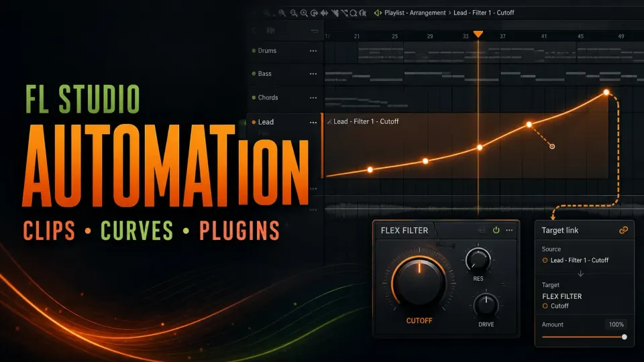
Task: Click the 100% Amount value field
Action: [x=616, y=324]
